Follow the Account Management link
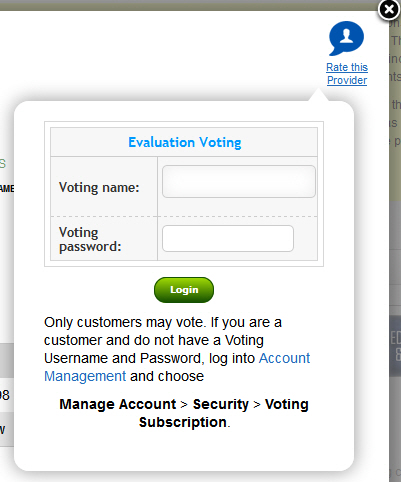 tap(177, 367)
